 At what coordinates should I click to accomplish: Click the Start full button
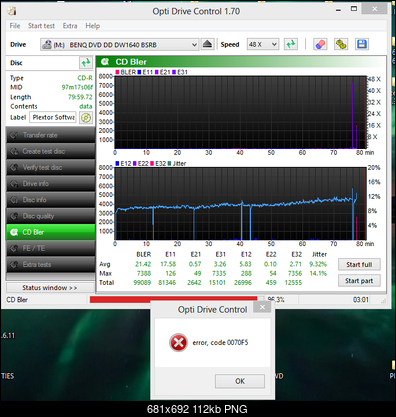pos(359,264)
